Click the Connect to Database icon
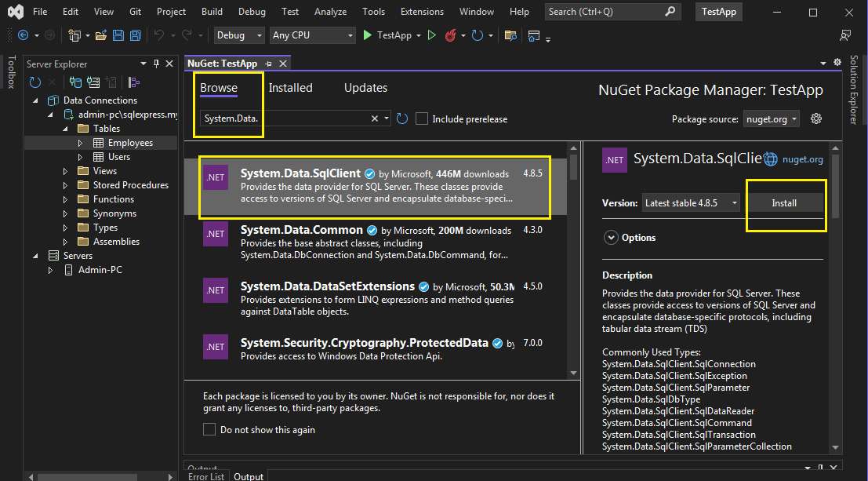 [x=76, y=82]
